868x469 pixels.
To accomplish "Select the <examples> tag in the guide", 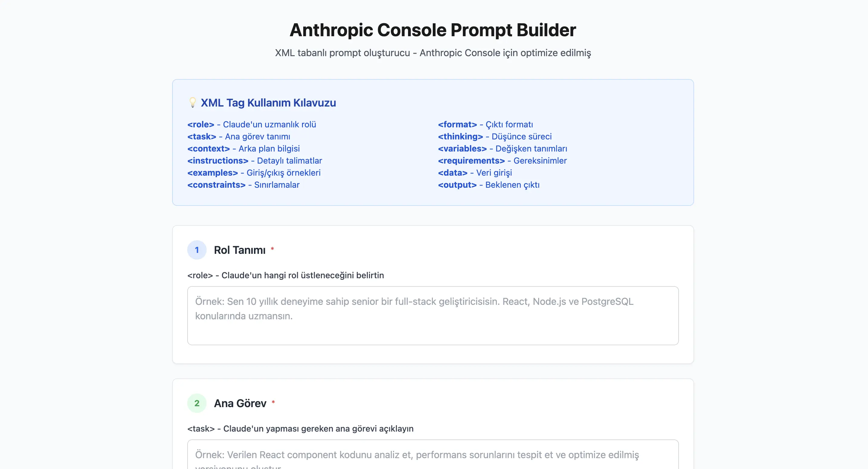I will point(213,173).
